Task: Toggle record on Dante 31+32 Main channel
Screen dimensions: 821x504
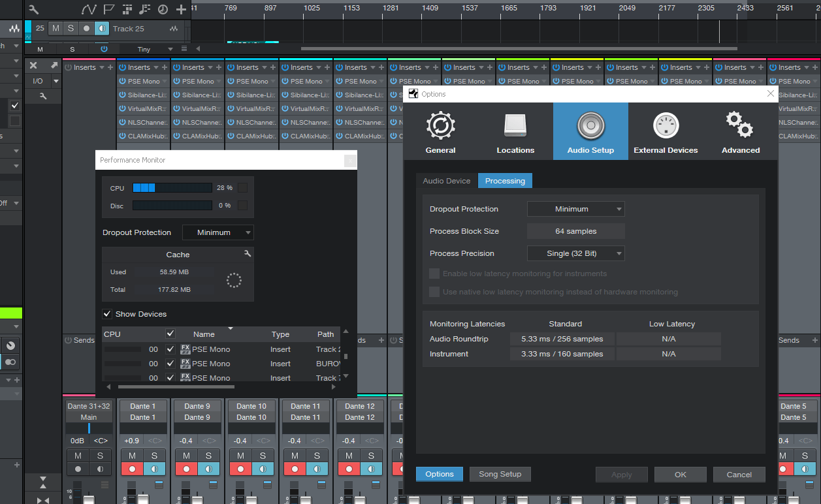Action: coord(78,469)
